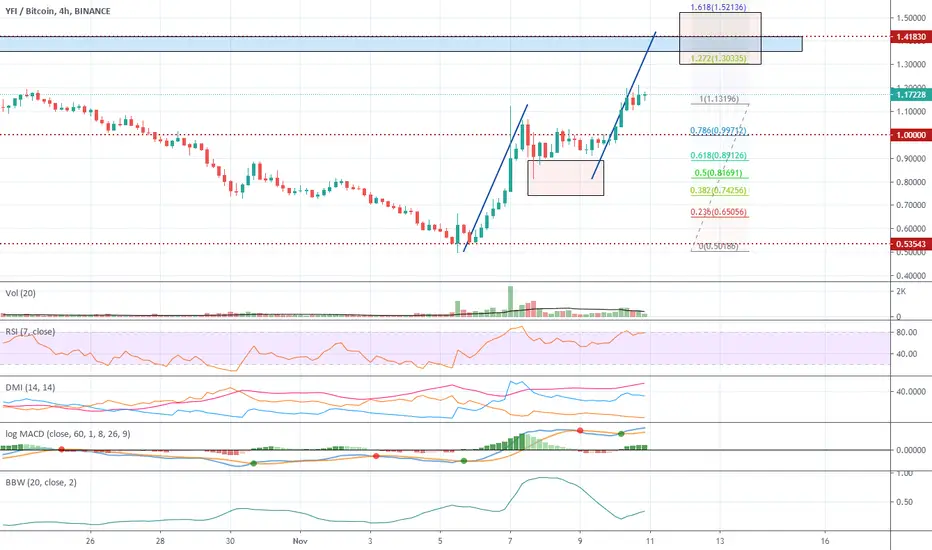Click the 1.50000 price axis tick
Image resolution: width=932 pixels, height=550 pixels.
(x=911, y=18)
